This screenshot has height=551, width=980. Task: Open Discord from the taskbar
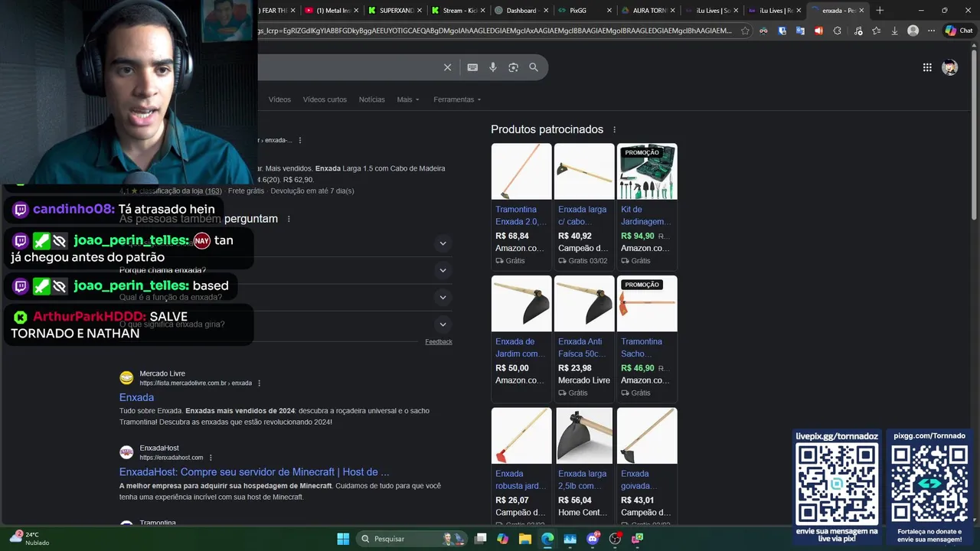pyautogui.click(x=593, y=539)
